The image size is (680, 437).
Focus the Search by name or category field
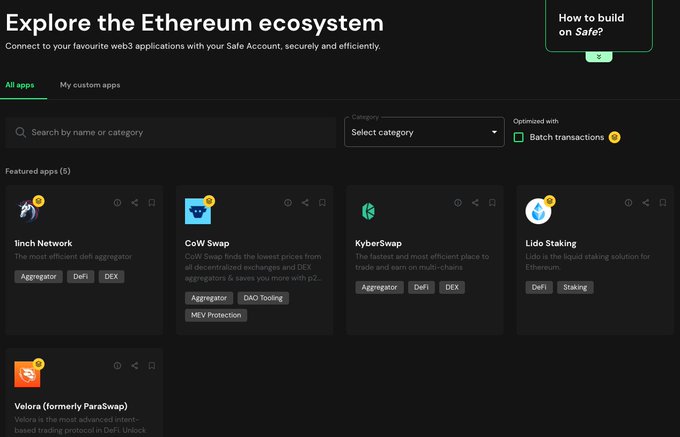(170, 132)
